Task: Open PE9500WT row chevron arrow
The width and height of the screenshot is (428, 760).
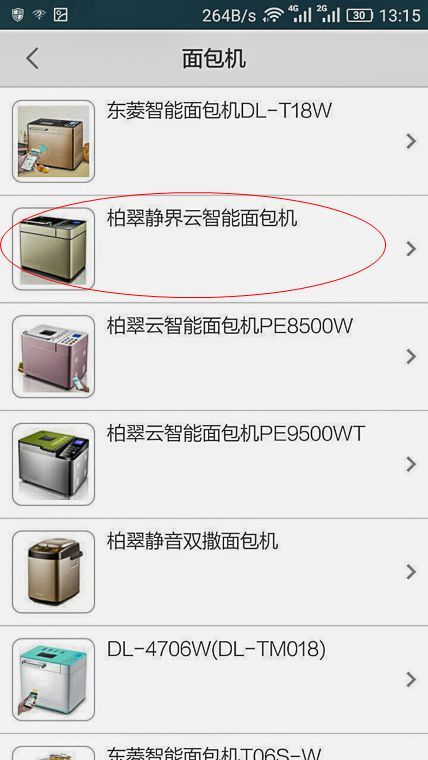Action: tap(411, 464)
